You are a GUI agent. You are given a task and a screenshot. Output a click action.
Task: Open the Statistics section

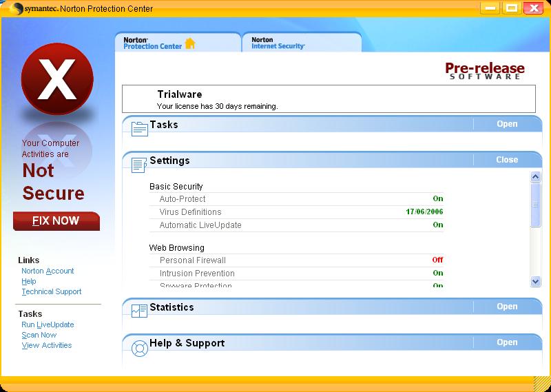coord(507,306)
